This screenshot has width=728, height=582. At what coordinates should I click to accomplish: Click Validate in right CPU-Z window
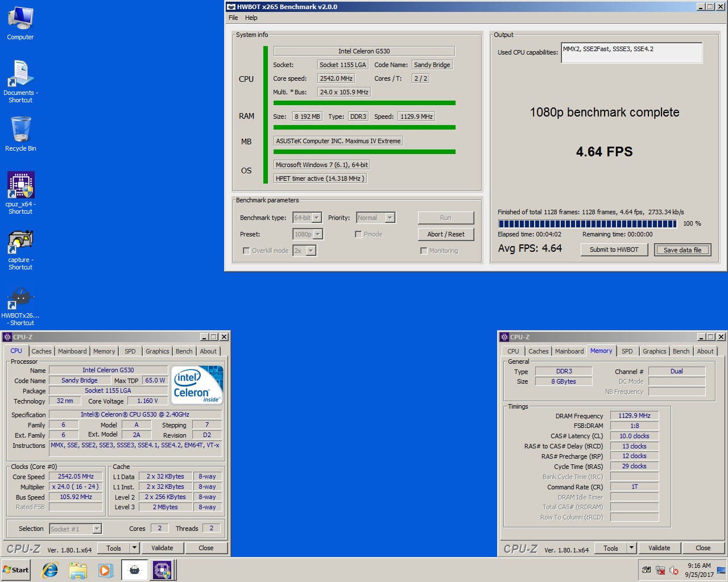pyautogui.click(x=659, y=548)
